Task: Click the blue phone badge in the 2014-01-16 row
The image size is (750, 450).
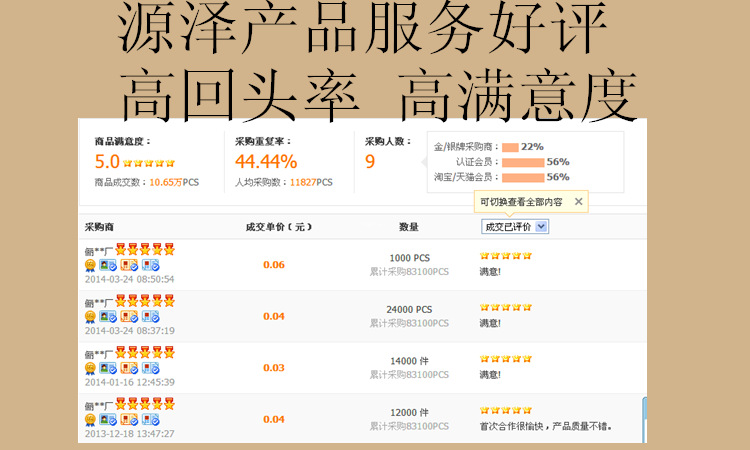Action: [151, 368]
